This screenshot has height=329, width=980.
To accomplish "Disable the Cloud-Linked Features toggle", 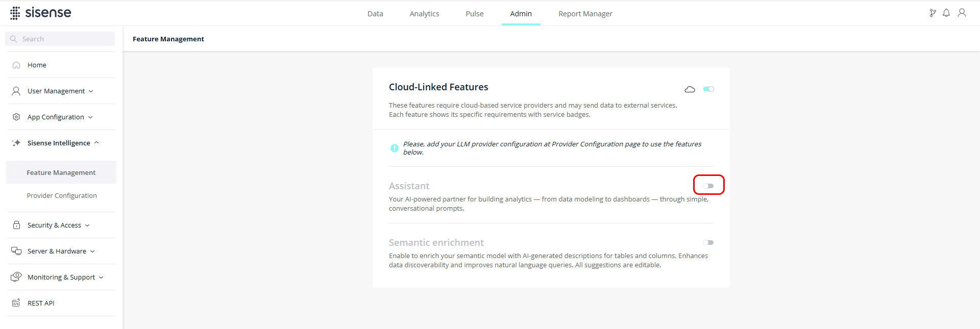I will click(x=708, y=89).
